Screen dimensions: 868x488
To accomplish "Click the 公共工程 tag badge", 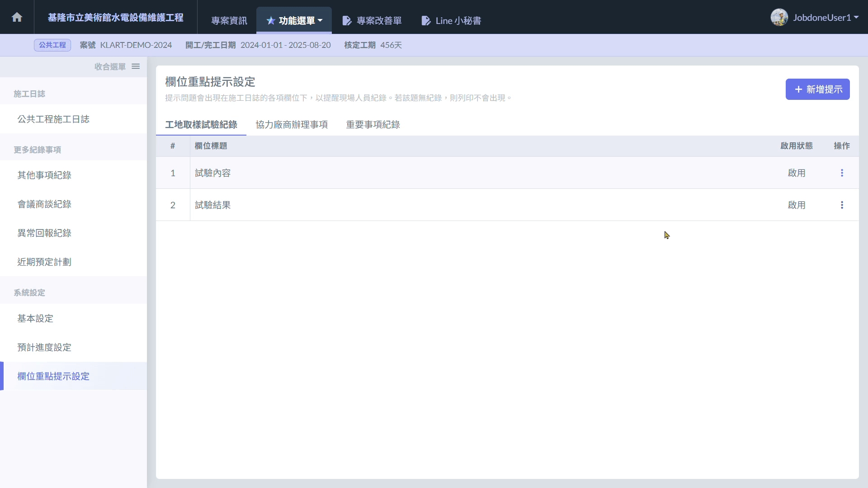I will [x=52, y=45].
